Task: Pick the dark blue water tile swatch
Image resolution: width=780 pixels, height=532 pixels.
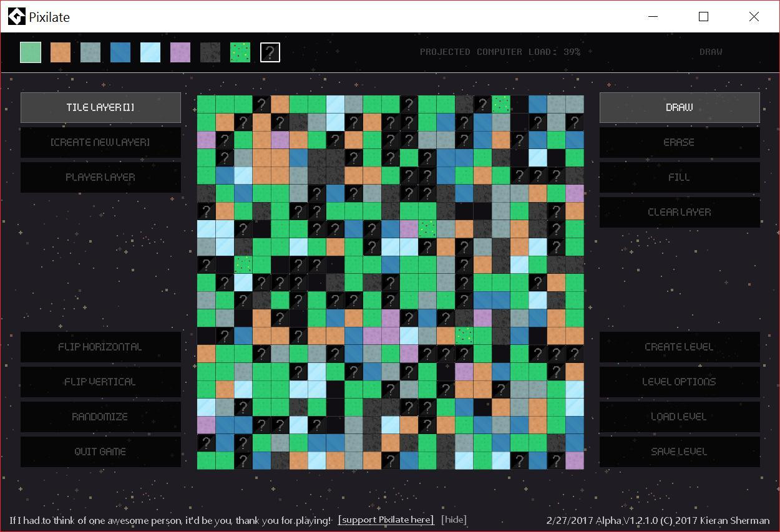Action: 120,52
